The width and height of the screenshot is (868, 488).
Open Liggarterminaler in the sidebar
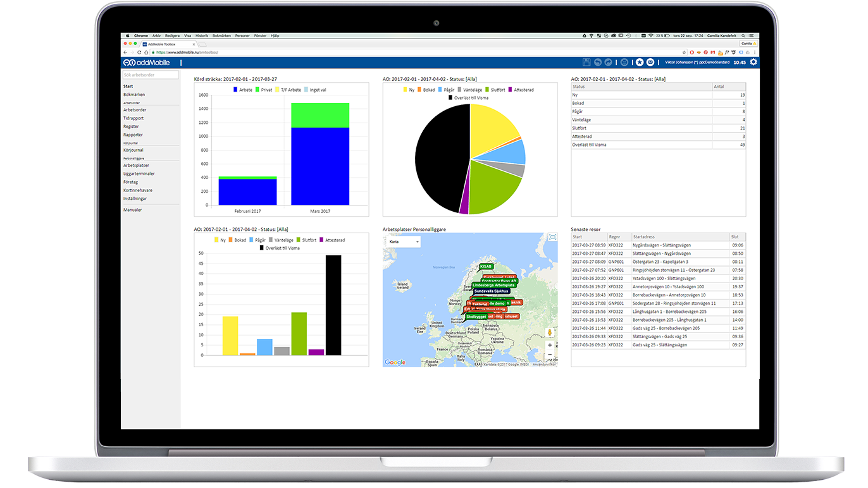coord(139,174)
